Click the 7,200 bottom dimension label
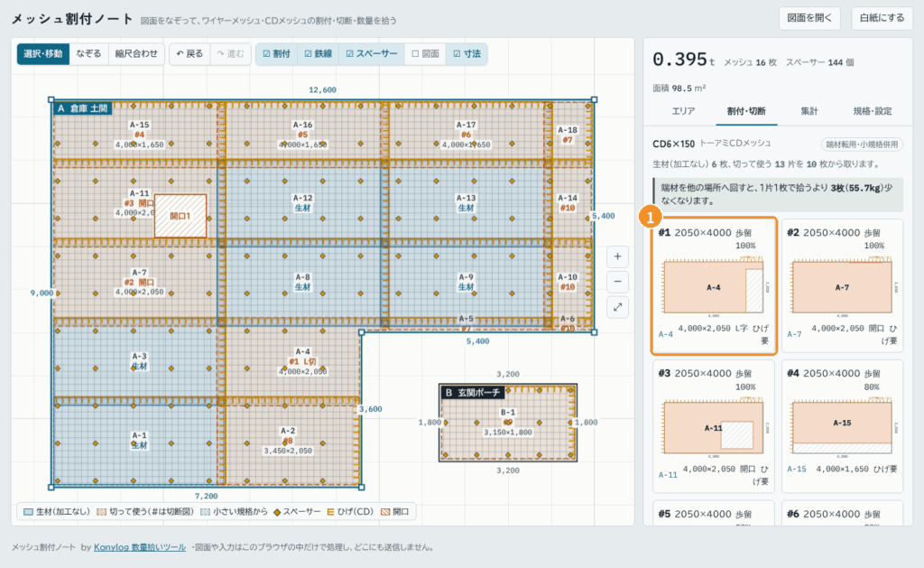 pyautogui.click(x=207, y=496)
